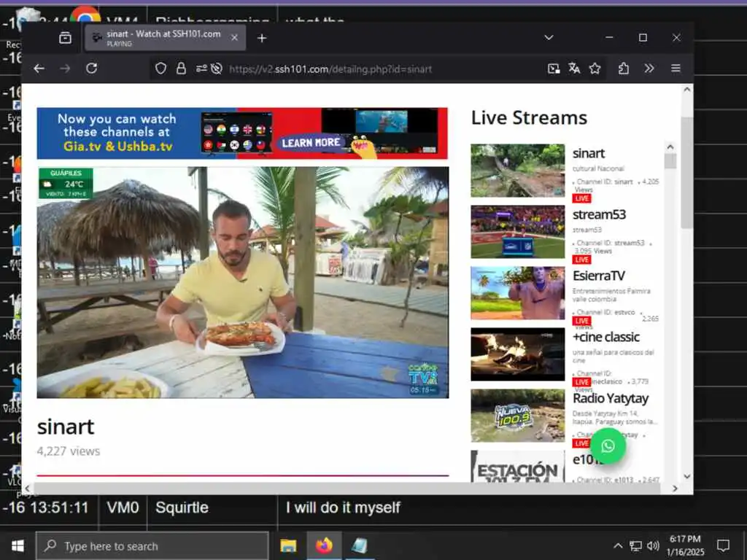Click the floating WhatsApp chat button
The width and height of the screenshot is (747, 560).
tap(608, 446)
